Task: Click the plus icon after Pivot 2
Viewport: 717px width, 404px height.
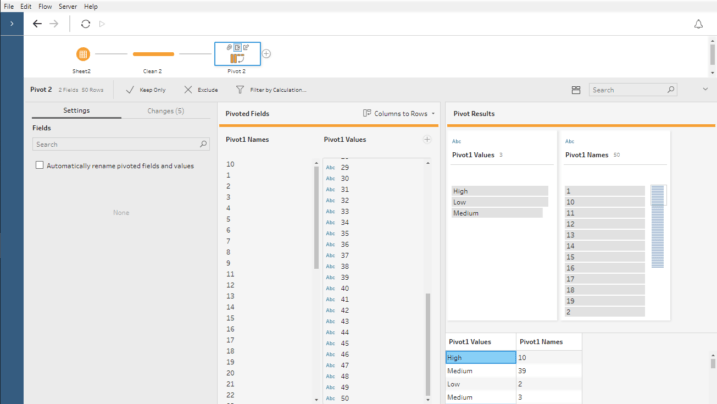Action: click(x=267, y=54)
